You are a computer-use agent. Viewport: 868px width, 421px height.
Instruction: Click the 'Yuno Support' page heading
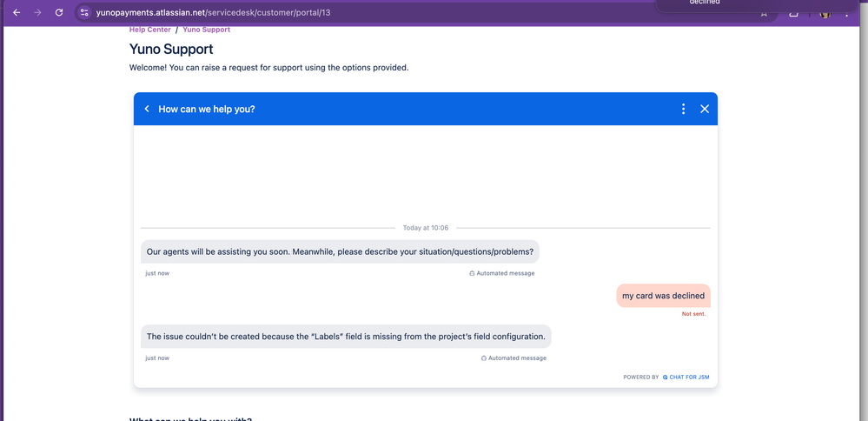point(171,49)
